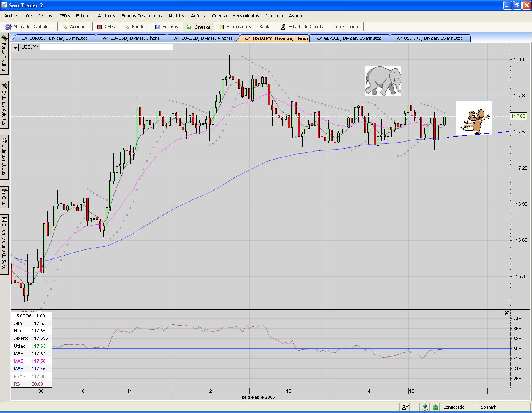Image resolution: width=532 pixels, height=413 pixels.
Task: Click the chat user status bar icon
Action: point(405,407)
